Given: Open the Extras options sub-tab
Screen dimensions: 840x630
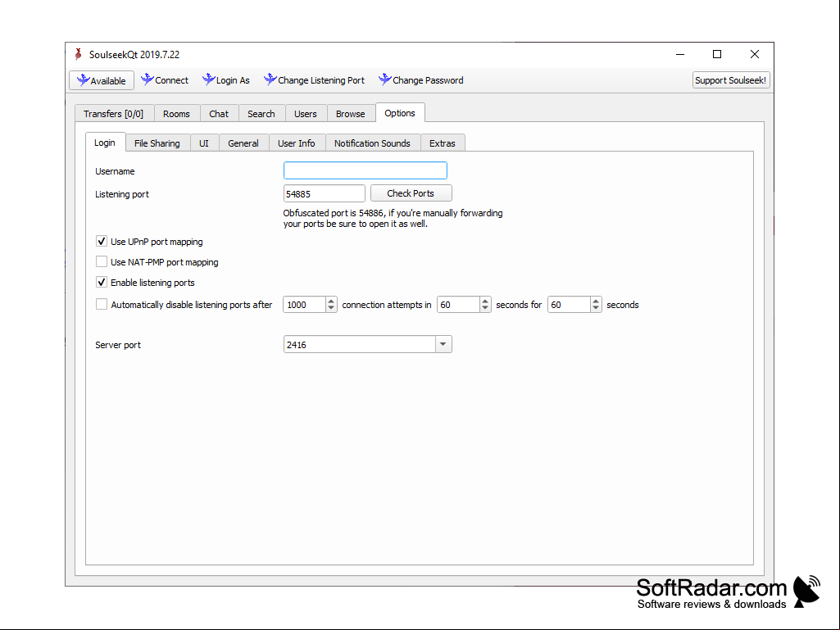Looking at the screenshot, I should click(443, 143).
